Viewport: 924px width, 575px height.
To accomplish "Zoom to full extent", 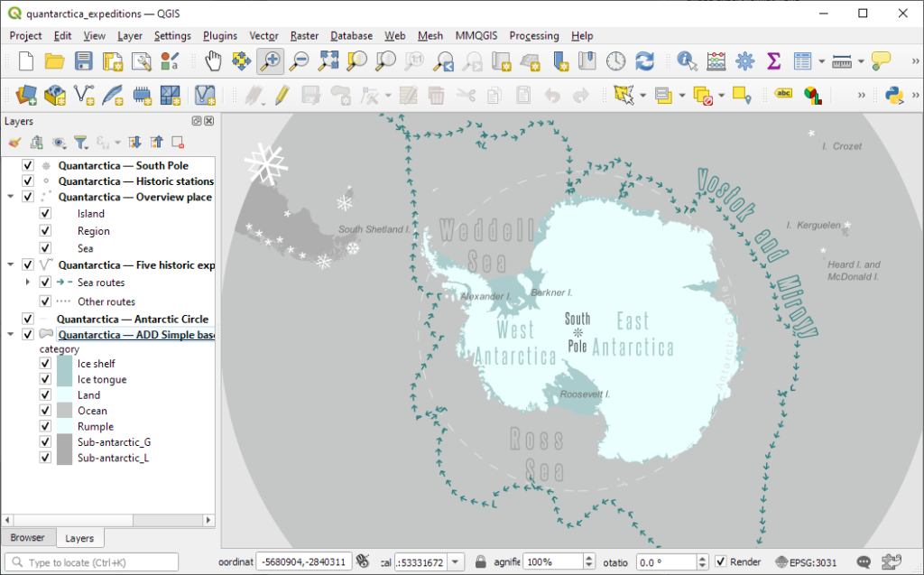I will click(328, 60).
